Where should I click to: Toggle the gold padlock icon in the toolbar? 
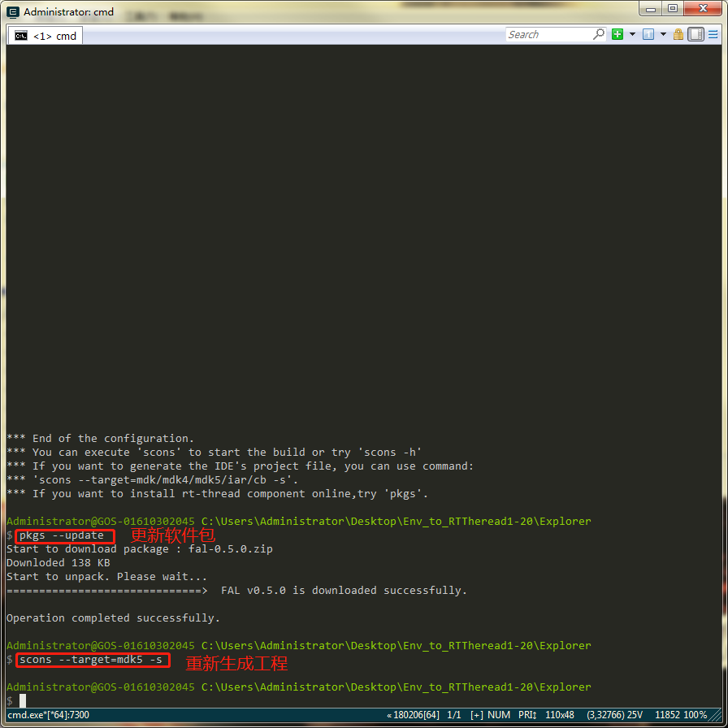(678, 34)
